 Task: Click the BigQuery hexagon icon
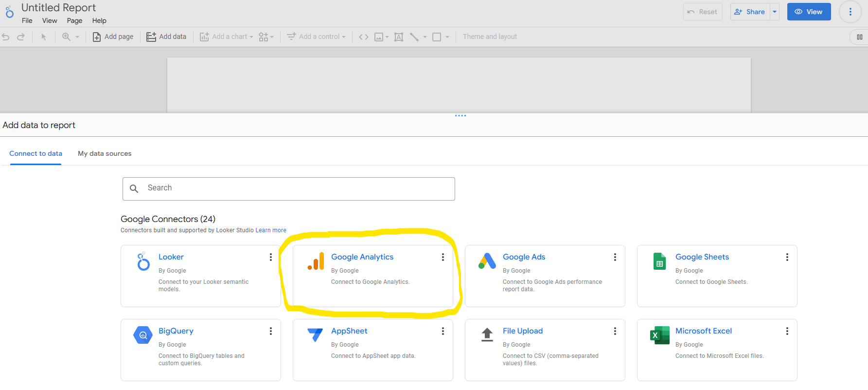pos(143,335)
